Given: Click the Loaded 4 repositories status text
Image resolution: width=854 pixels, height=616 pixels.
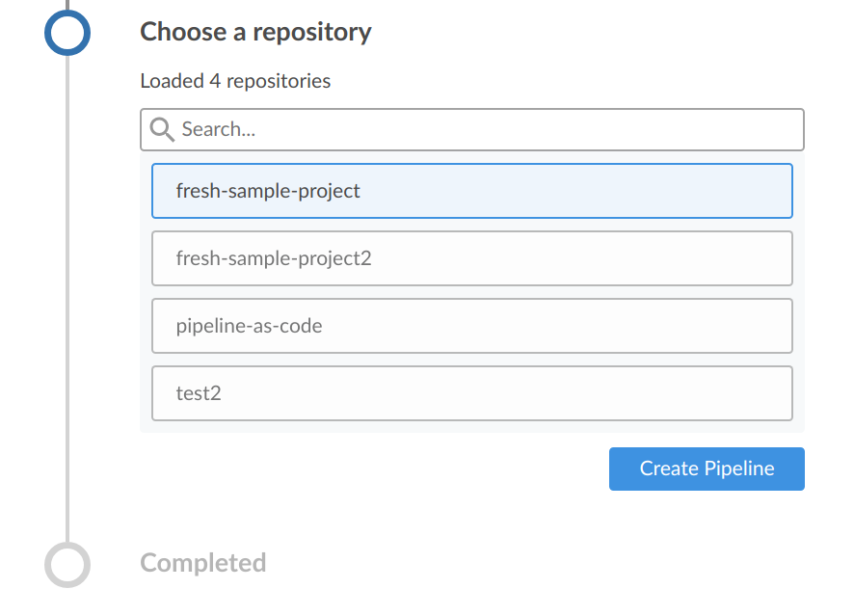Looking at the screenshot, I should pyautogui.click(x=235, y=81).
